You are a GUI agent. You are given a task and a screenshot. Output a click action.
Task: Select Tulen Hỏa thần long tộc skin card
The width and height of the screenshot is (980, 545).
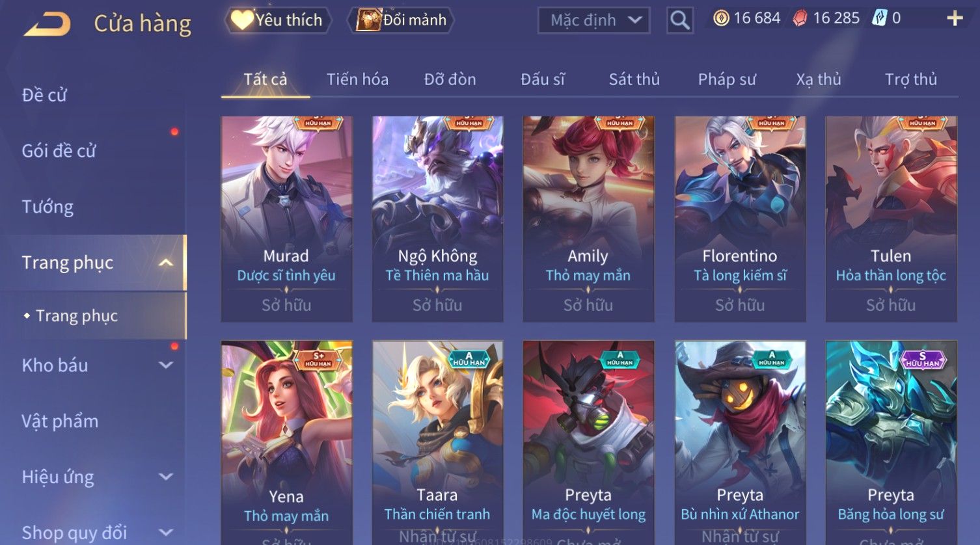(x=891, y=219)
